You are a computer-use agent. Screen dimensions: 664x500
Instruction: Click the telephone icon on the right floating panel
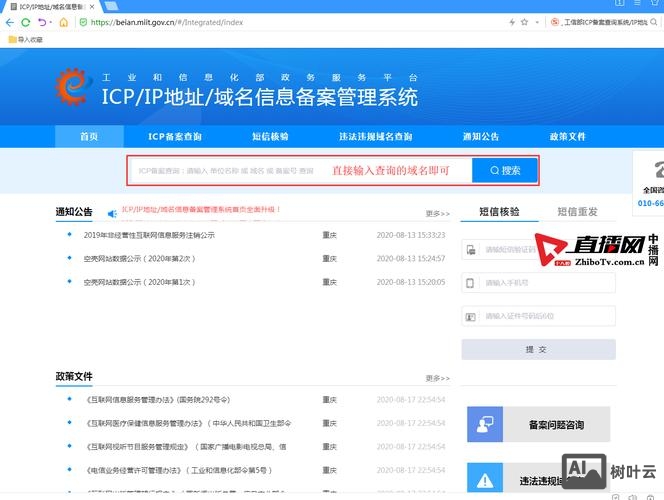pos(659,169)
